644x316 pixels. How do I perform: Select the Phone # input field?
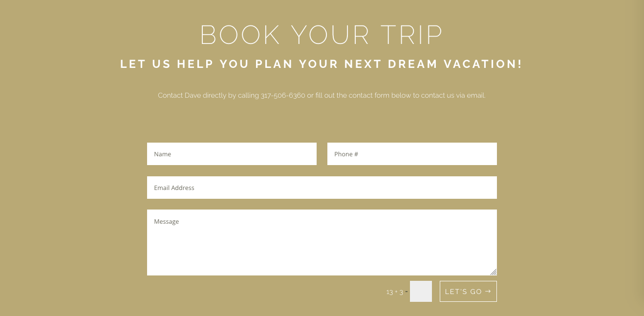(x=412, y=154)
